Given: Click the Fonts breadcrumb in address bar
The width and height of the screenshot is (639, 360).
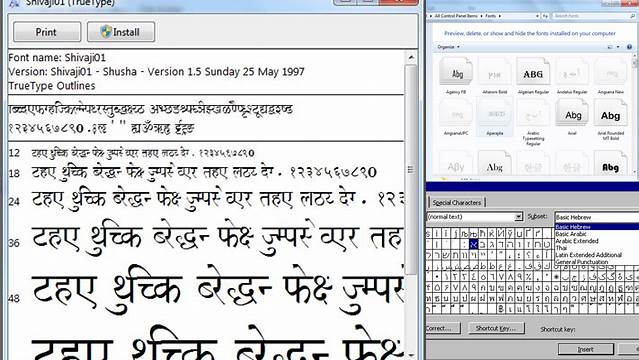Looking at the screenshot, I should (x=491, y=16).
